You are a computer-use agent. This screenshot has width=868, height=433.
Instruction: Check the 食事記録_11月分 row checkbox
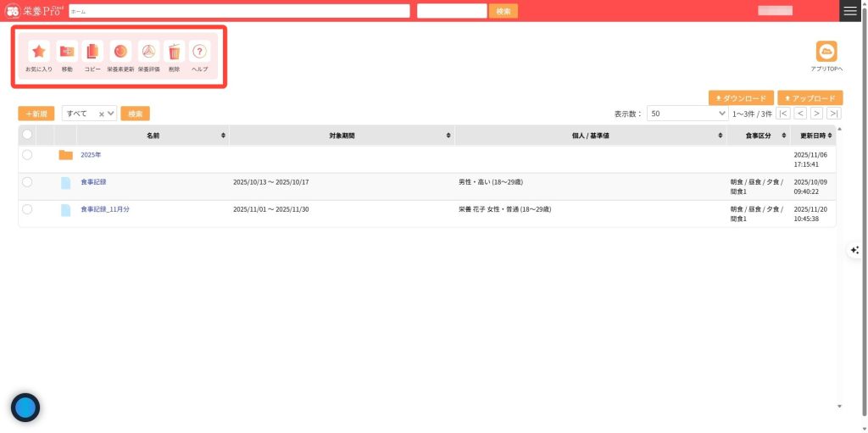point(27,209)
